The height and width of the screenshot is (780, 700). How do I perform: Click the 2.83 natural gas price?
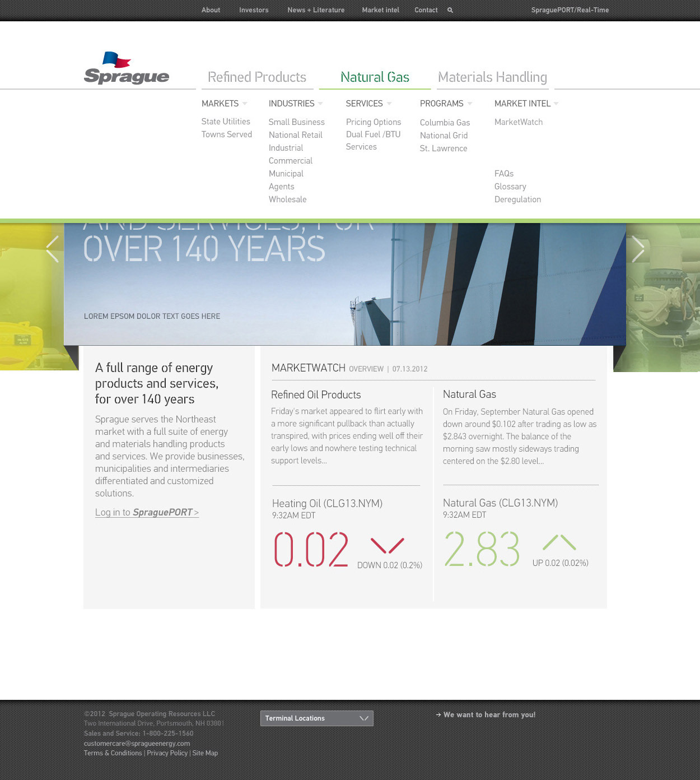click(482, 549)
